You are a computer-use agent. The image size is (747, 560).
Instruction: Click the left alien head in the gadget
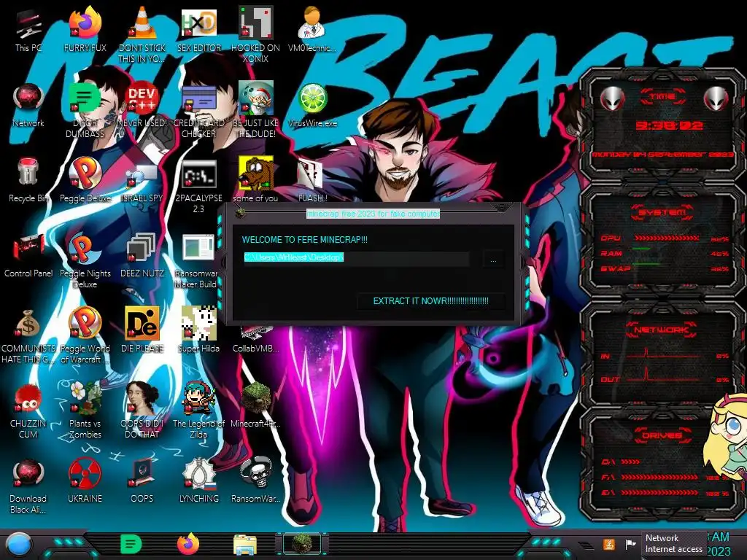tap(612, 98)
